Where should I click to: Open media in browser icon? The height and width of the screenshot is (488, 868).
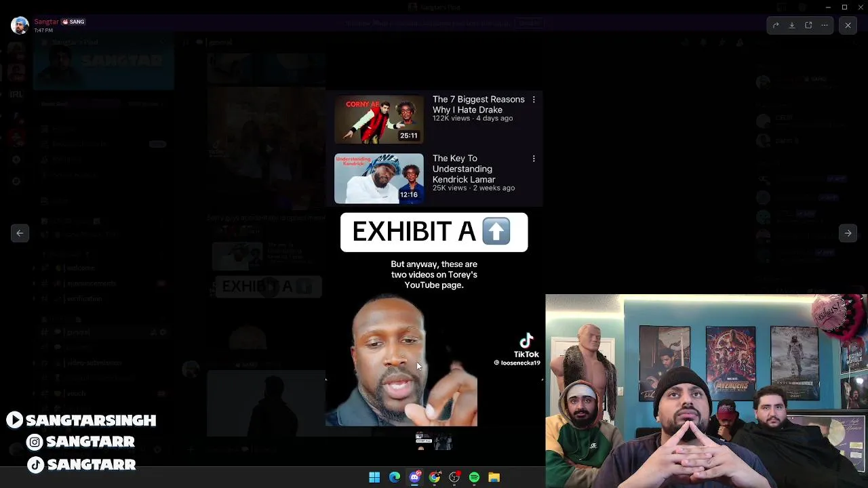[x=808, y=25]
